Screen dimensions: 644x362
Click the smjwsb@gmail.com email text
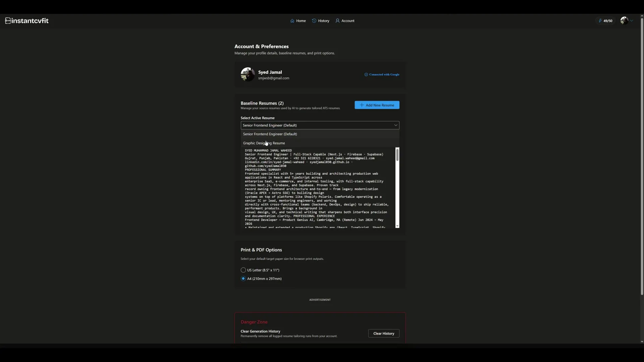(x=274, y=78)
